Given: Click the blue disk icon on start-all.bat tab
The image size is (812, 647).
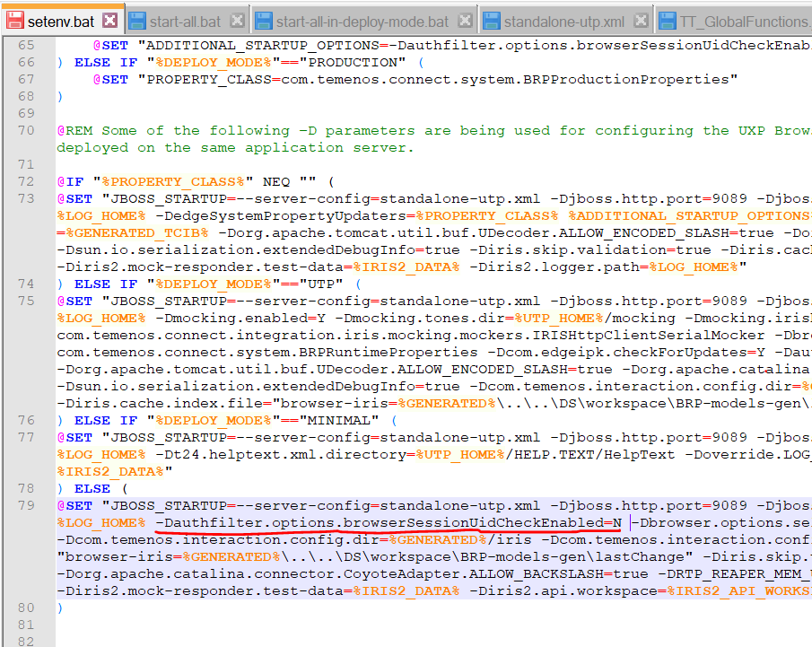Looking at the screenshot, I should pyautogui.click(x=137, y=21).
